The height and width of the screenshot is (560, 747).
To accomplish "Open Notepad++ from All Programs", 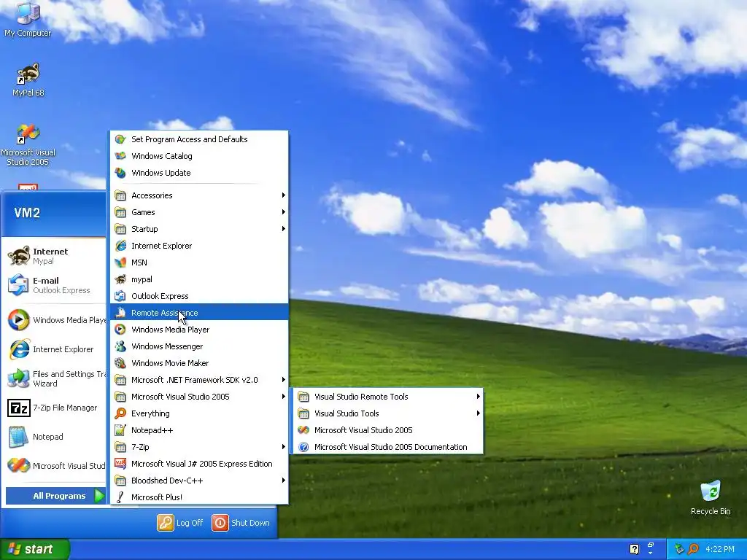I will 199,430.
